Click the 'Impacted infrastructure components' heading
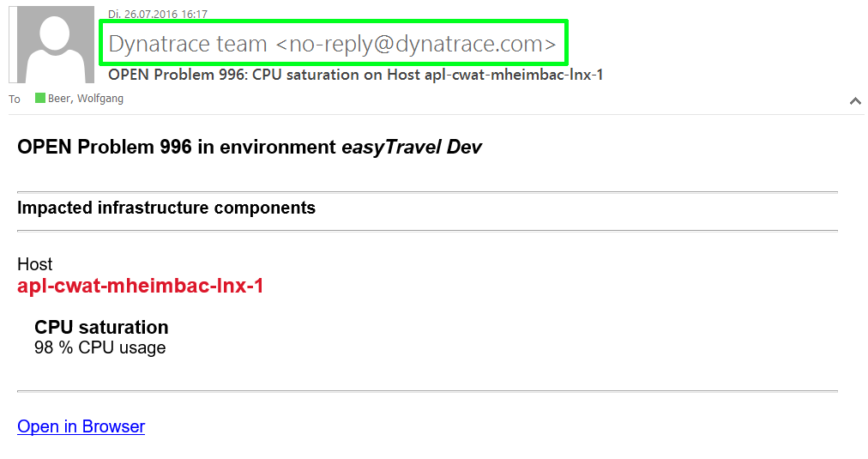Image resolution: width=868 pixels, height=459 pixels. coord(166,208)
